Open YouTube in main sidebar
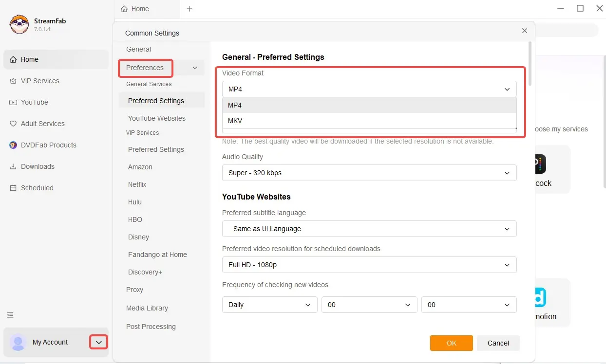 [x=56, y=102]
